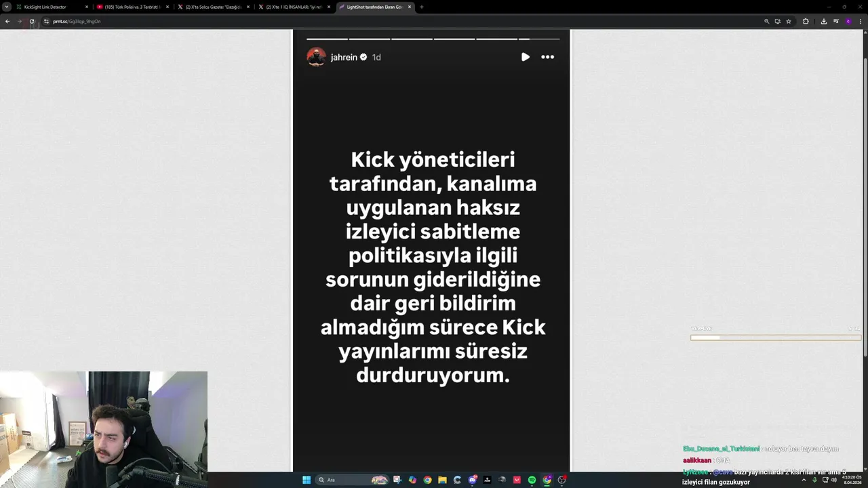Open File Explorer from the taskbar

point(442,480)
